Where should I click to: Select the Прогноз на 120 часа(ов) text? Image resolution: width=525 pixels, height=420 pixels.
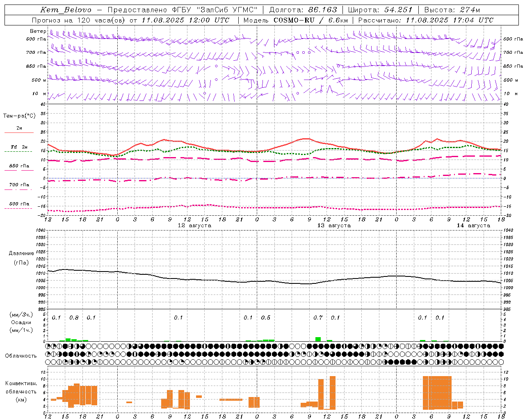(x=79, y=20)
